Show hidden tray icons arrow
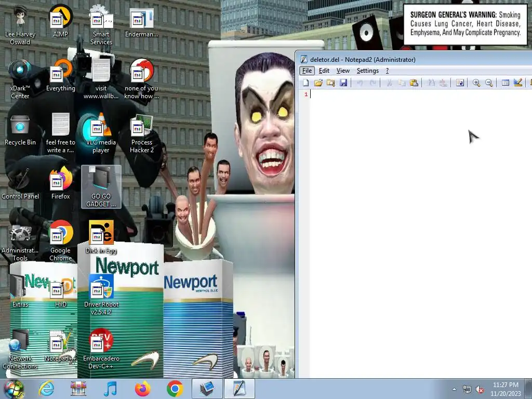This screenshot has width=532, height=399. click(x=454, y=389)
